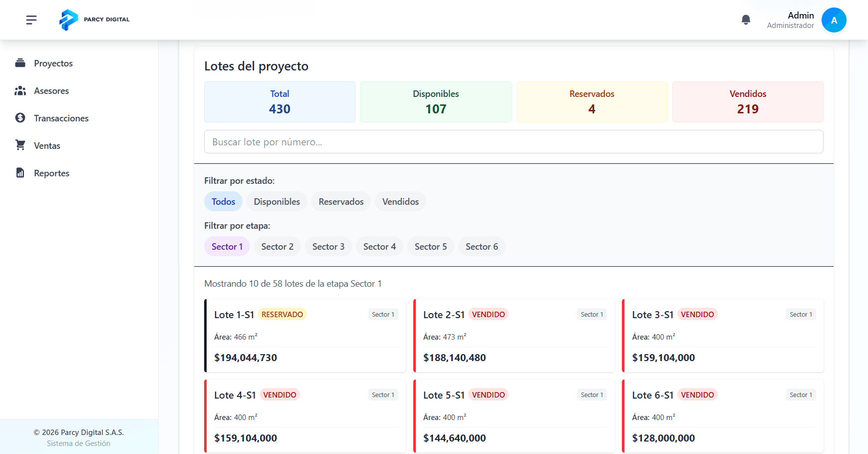This screenshot has height=454, width=868.
Task: Click the Asesores people icon
Action: [20, 90]
